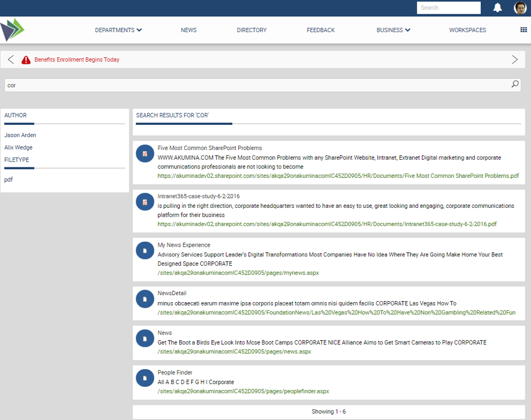The height and width of the screenshot is (420, 531).
Task: Open the Benefits Enrollment Begins Today announcement
Action: (x=77, y=60)
